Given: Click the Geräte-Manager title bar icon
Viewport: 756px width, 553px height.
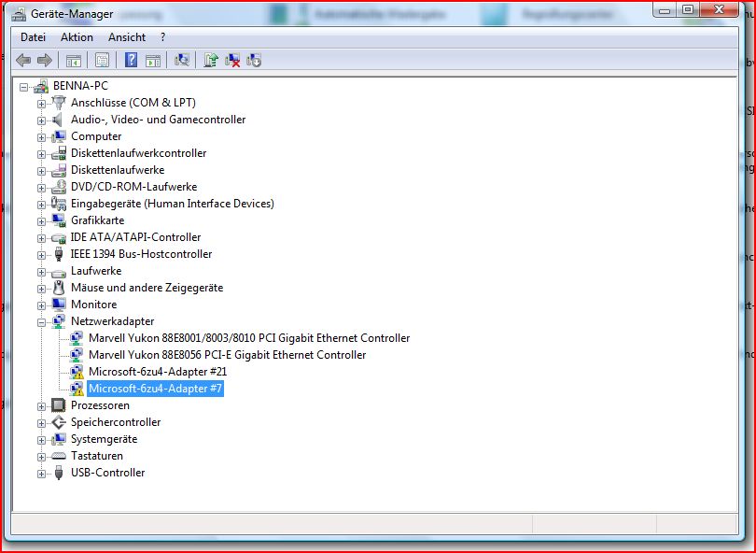Looking at the screenshot, I should pyautogui.click(x=20, y=14).
